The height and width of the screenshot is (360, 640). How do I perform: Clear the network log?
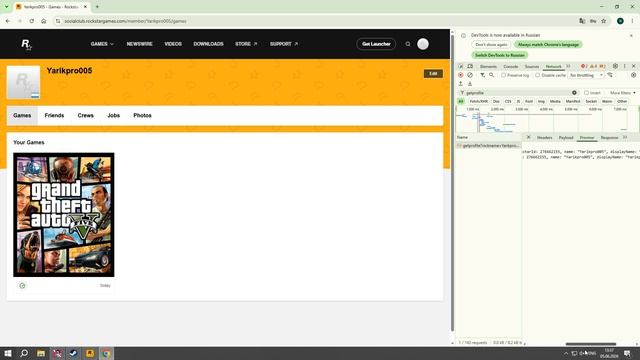(470, 75)
